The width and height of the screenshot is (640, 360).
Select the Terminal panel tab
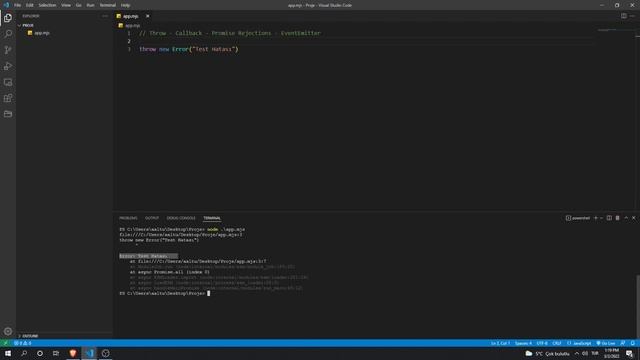[212, 218]
